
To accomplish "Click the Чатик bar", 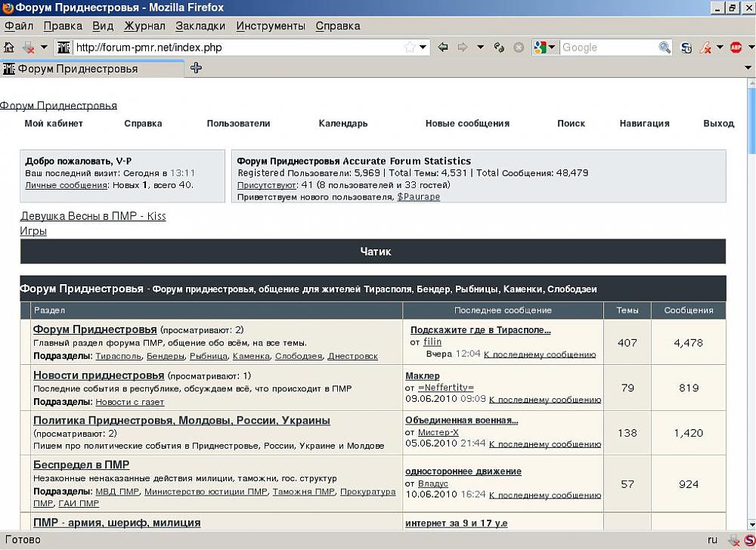I will pyautogui.click(x=375, y=252).
